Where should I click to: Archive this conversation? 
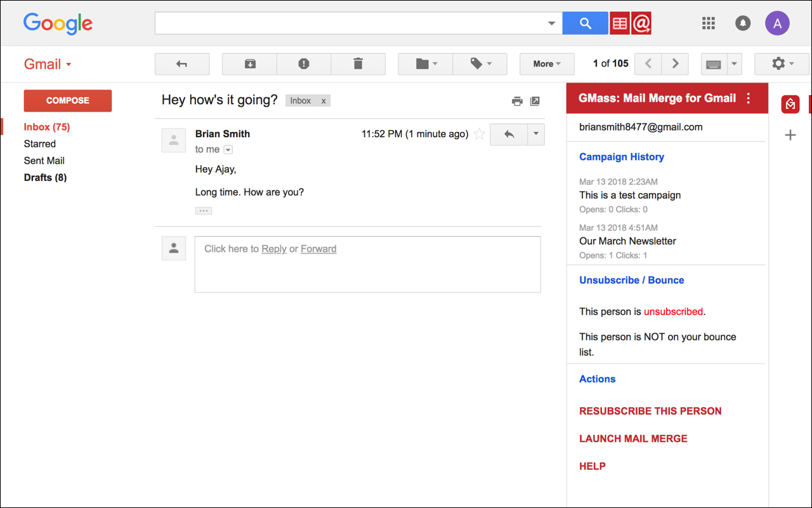(x=249, y=63)
